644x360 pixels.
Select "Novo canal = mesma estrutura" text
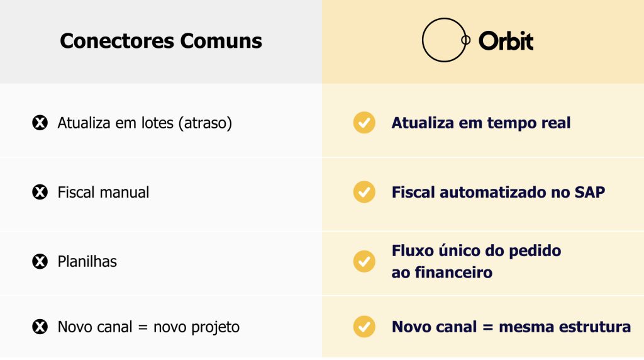(511, 327)
